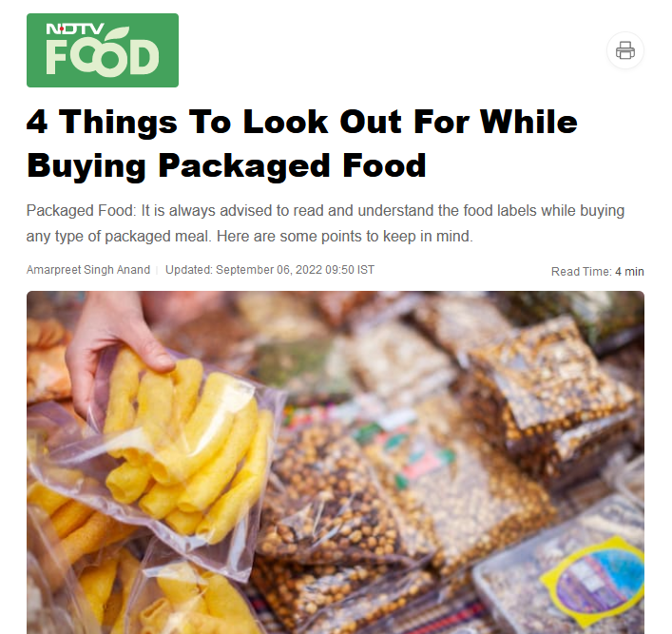Click the print article icon

(x=624, y=50)
